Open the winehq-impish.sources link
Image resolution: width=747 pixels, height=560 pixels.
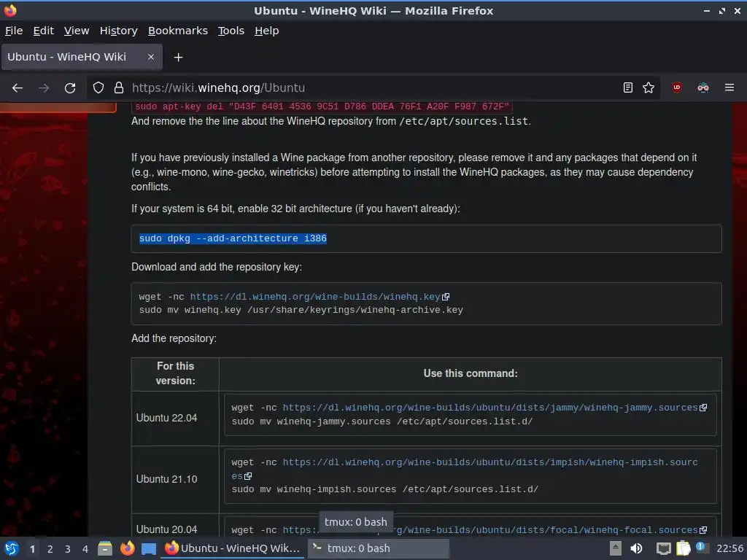[x=490, y=462]
